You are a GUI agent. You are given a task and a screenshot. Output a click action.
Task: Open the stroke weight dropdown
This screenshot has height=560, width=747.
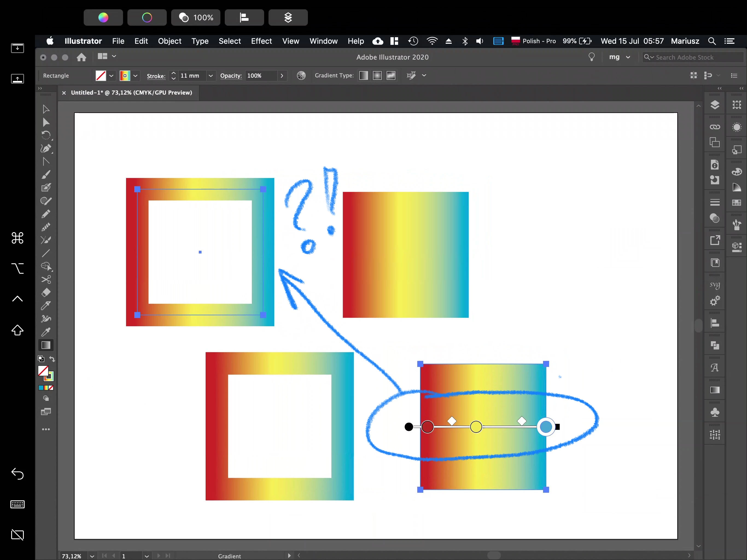(x=211, y=76)
